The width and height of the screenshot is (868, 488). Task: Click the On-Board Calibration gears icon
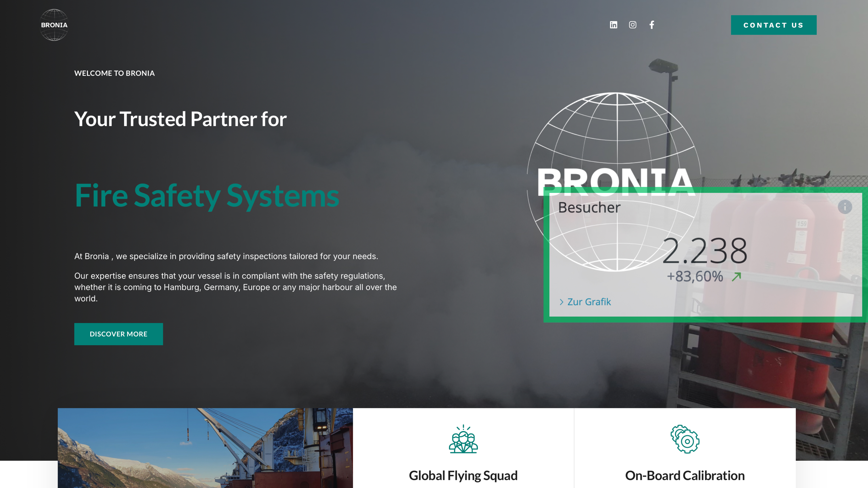(x=685, y=439)
